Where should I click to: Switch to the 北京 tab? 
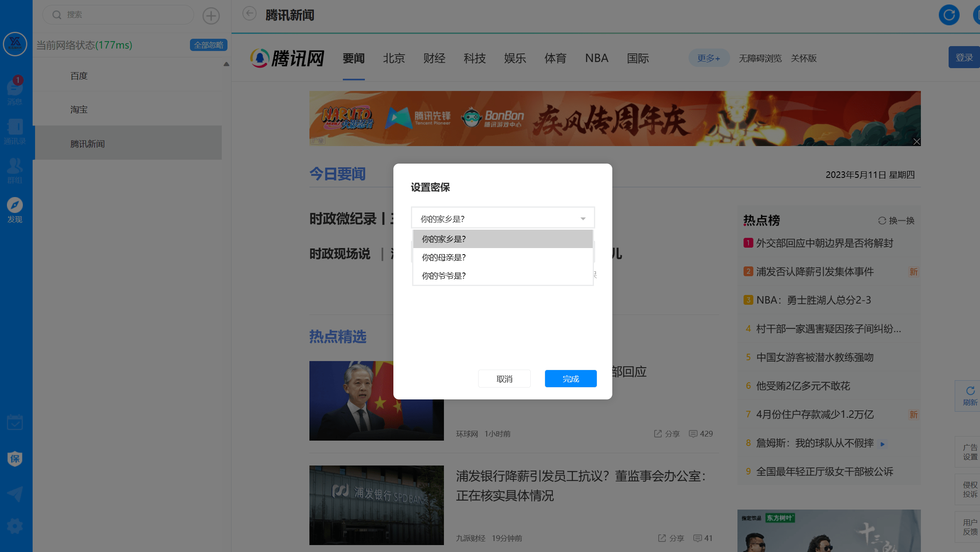click(x=394, y=58)
